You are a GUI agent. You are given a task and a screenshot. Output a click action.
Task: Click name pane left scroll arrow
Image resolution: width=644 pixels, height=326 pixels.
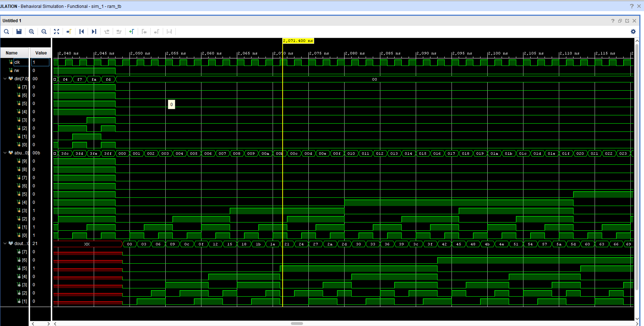coord(33,323)
